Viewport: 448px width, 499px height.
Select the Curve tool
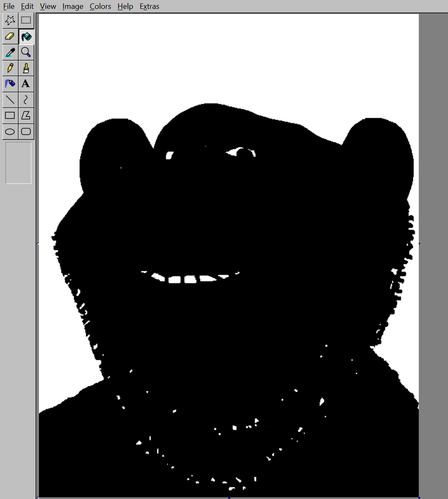[x=26, y=100]
